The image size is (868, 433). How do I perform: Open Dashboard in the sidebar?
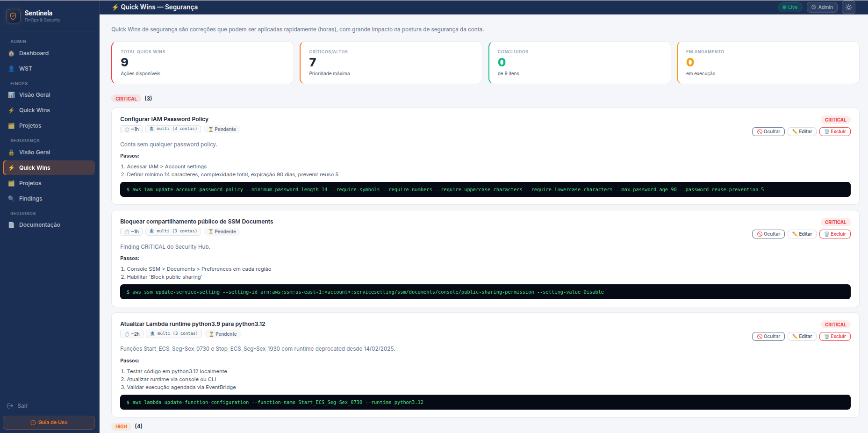tap(49, 53)
